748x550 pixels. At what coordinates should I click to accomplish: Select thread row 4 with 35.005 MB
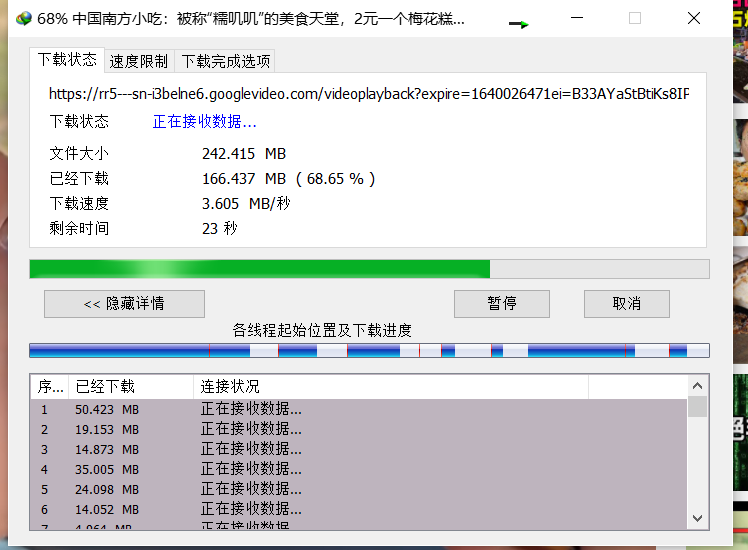click(x=300, y=468)
